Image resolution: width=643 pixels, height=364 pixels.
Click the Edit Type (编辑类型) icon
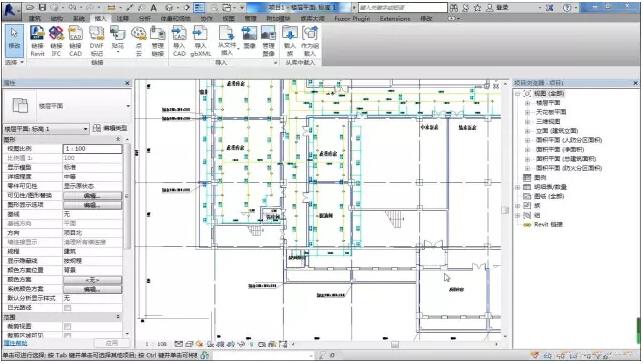click(x=97, y=128)
